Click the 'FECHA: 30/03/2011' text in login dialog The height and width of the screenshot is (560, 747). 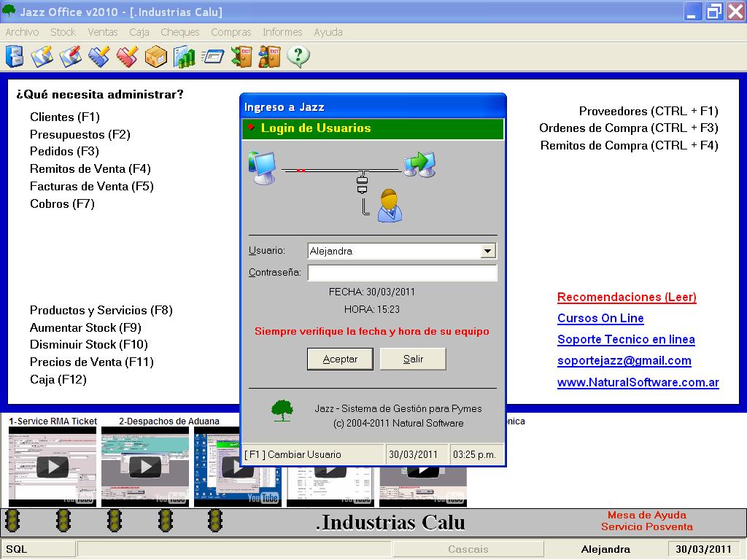tap(371, 292)
